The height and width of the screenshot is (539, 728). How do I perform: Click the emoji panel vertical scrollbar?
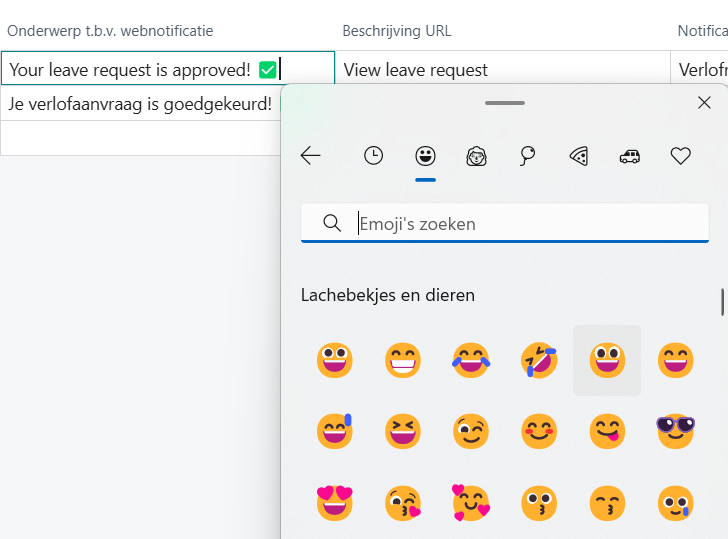pos(723,302)
